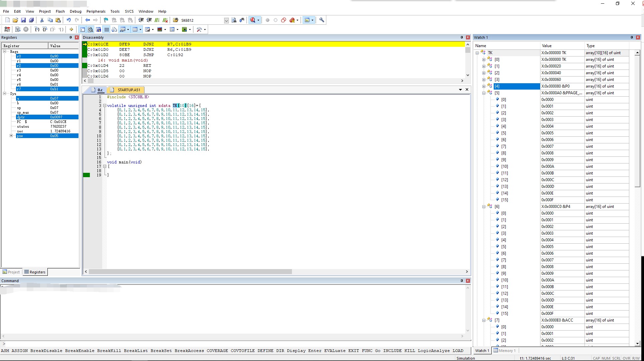
Task: Click the Insert Bookmark flag icon
Action: click(x=106, y=20)
